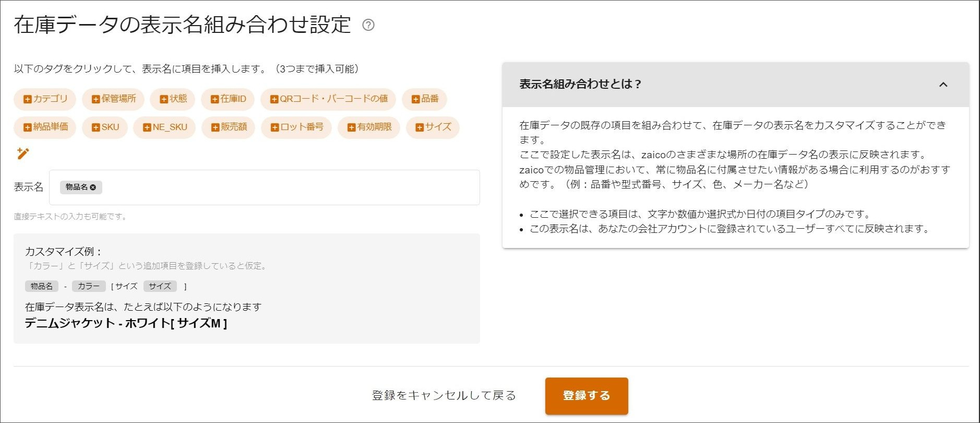Image resolution: width=980 pixels, height=423 pixels.
Task: Remove the 物品名 chip with its x icon
Action: [x=93, y=187]
